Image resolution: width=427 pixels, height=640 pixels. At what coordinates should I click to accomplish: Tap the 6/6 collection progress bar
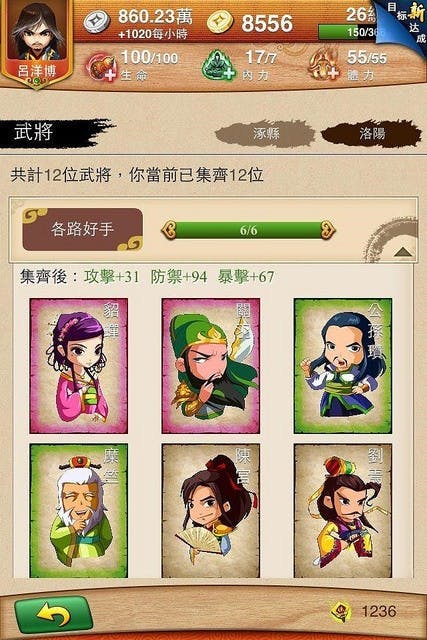248,231
